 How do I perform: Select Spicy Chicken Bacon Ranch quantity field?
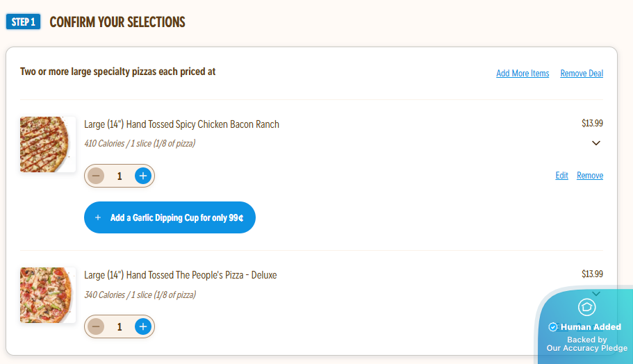coord(120,176)
